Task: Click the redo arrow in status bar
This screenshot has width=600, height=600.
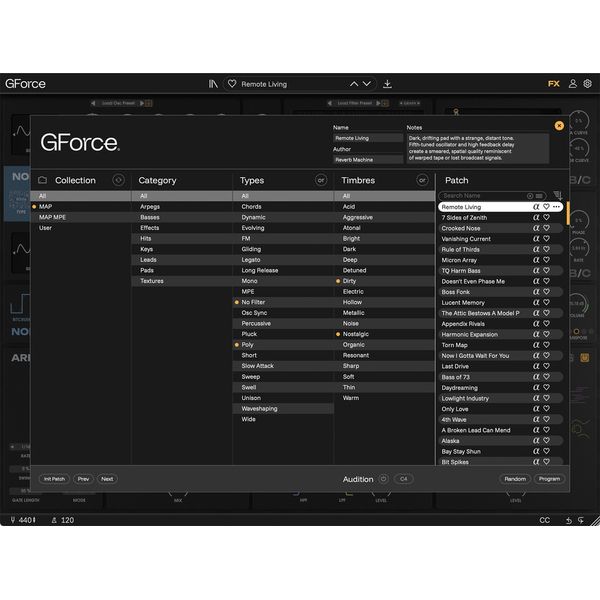Action: tap(581, 520)
